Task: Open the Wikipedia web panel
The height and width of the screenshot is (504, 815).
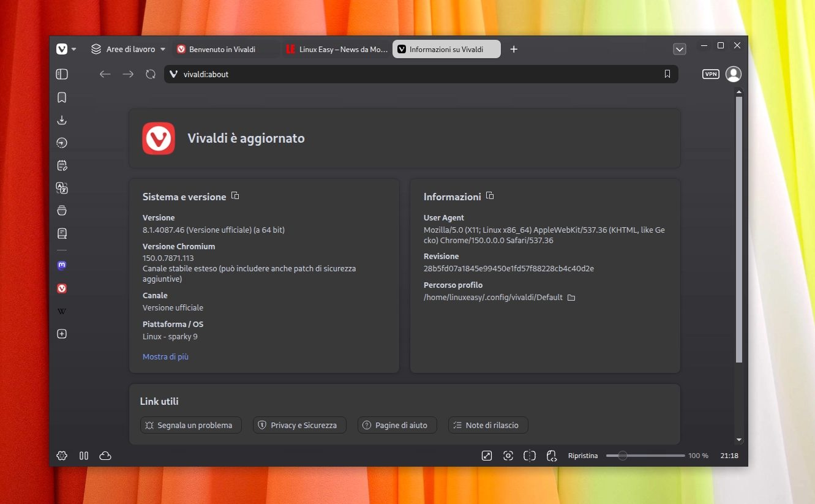Action: (x=62, y=311)
